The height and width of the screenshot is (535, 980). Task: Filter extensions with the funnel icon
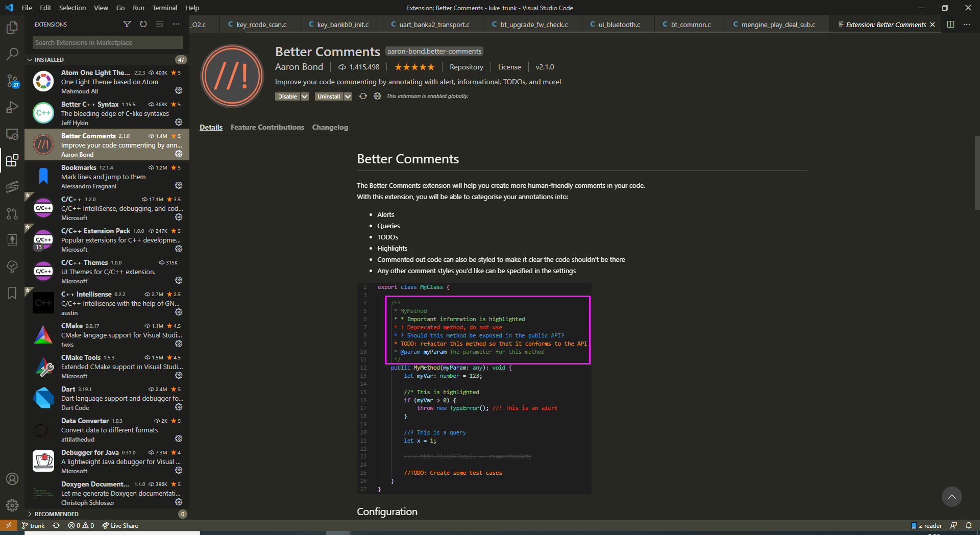[x=127, y=24]
